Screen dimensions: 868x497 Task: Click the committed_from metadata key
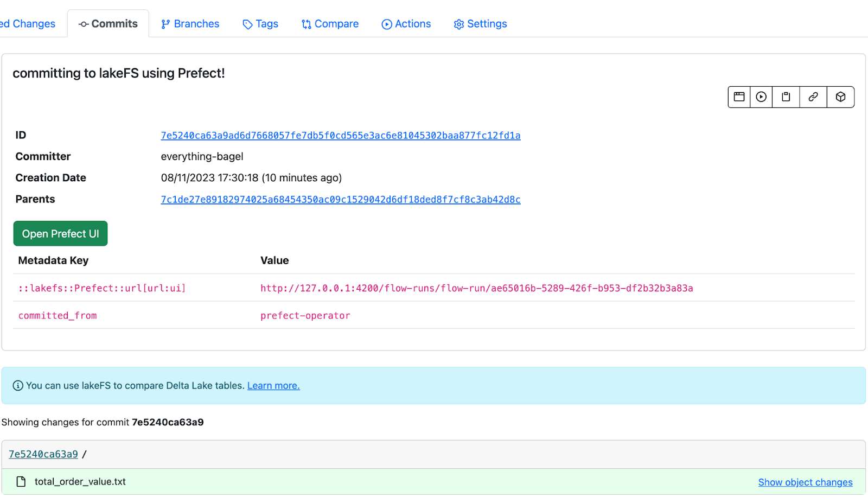(58, 316)
